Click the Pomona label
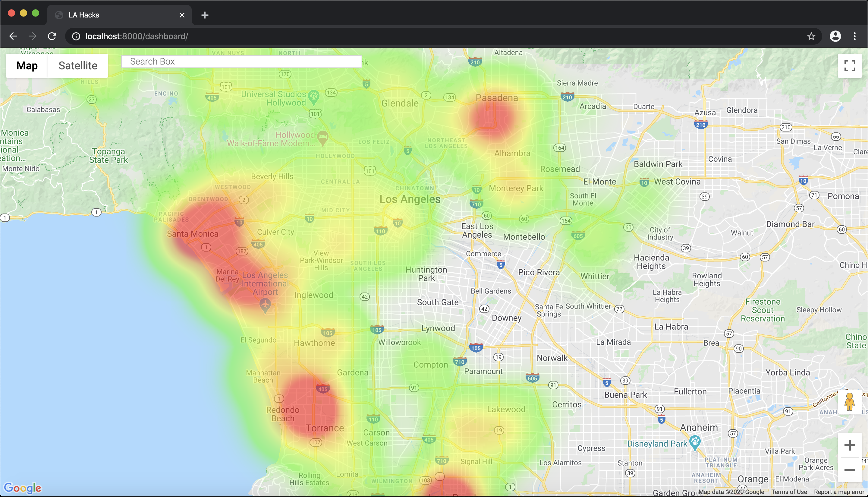Screen dimensions: 868x497 click(843, 196)
